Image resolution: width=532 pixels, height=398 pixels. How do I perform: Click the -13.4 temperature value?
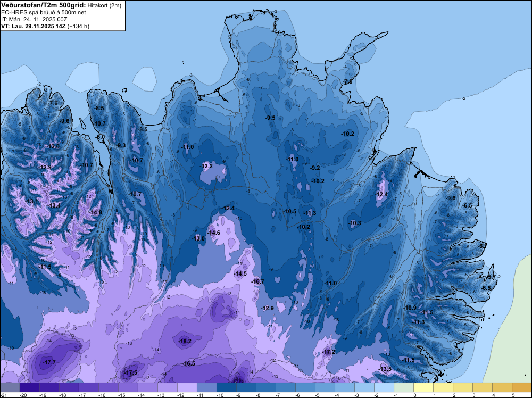pyautogui.click(x=54, y=205)
